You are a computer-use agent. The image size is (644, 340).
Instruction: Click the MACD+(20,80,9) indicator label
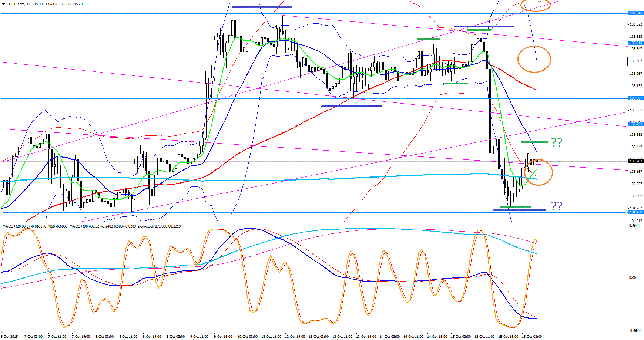[16, 226]
